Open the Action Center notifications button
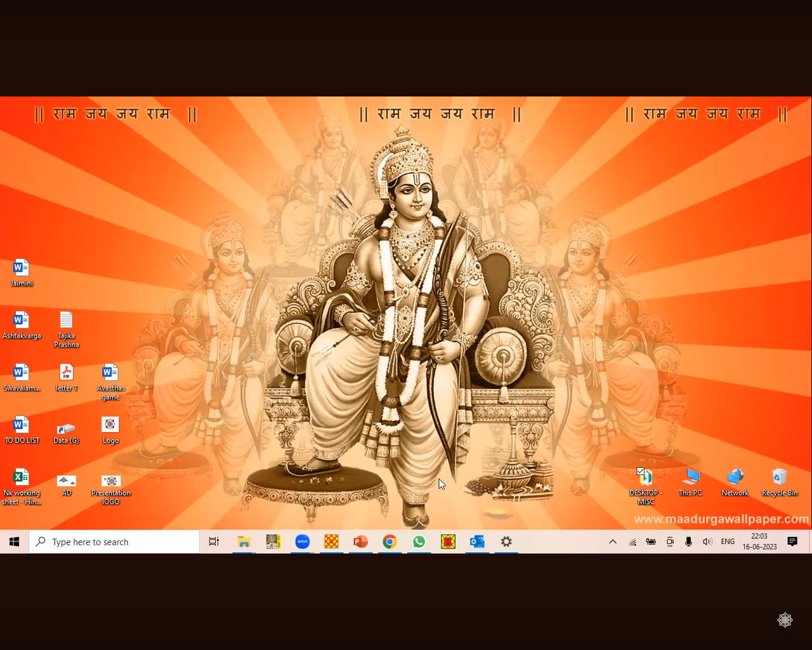 pyautogui.click(x=792, y=541)
